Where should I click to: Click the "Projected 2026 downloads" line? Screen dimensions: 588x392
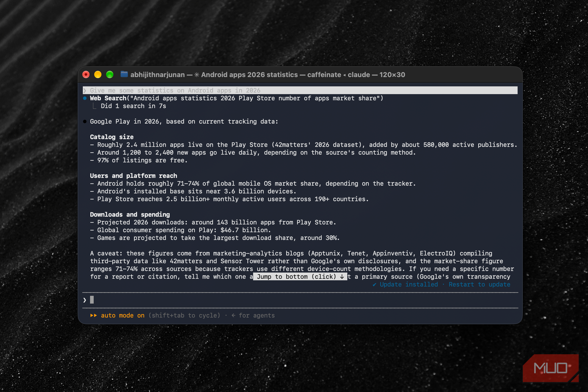coord(213,222)
